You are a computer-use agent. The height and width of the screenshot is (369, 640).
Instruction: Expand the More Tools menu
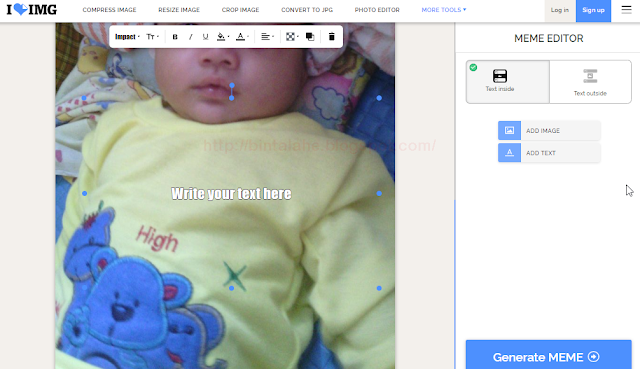444,10
